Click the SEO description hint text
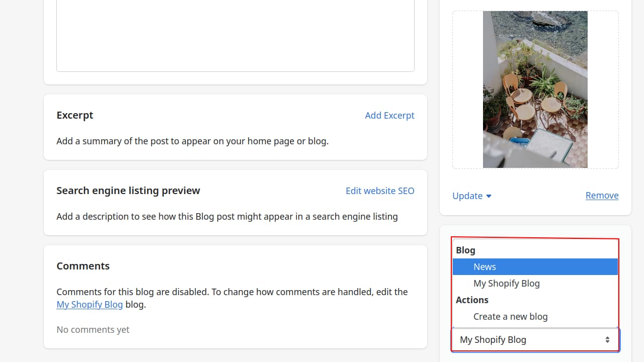The width and height of the screenshot is (644, 362). point(227,216)
